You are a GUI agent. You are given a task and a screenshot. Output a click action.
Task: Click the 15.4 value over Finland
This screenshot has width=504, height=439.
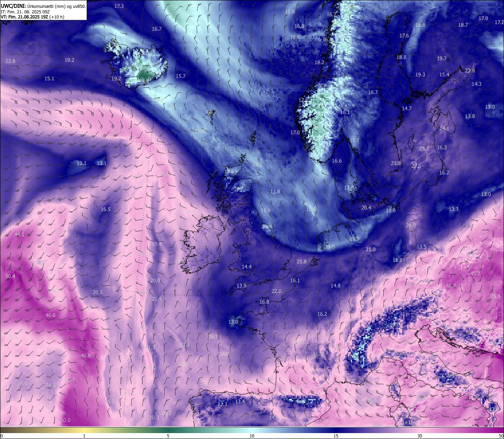pos(444,75)
